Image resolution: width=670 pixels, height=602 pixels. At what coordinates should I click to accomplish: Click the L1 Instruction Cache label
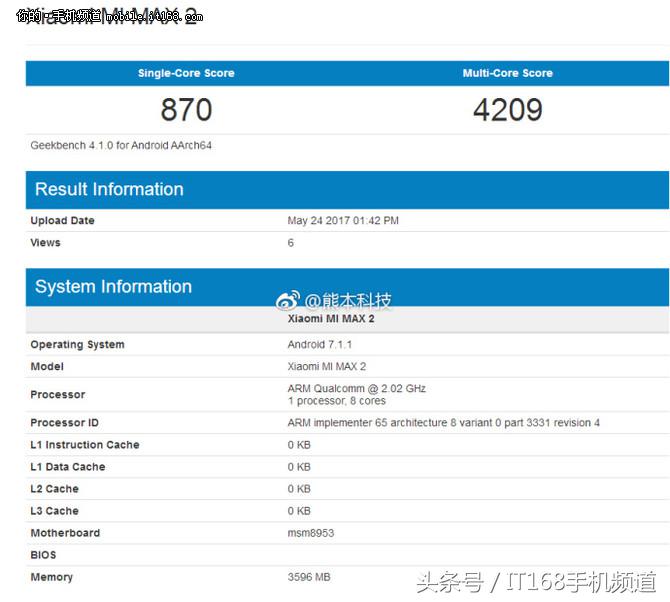[85, 445]
